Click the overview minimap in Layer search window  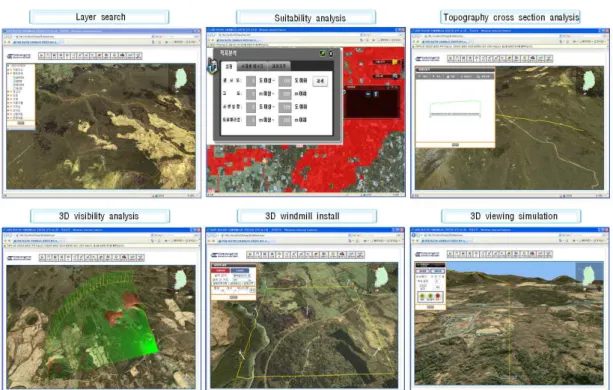click(180, 78)
